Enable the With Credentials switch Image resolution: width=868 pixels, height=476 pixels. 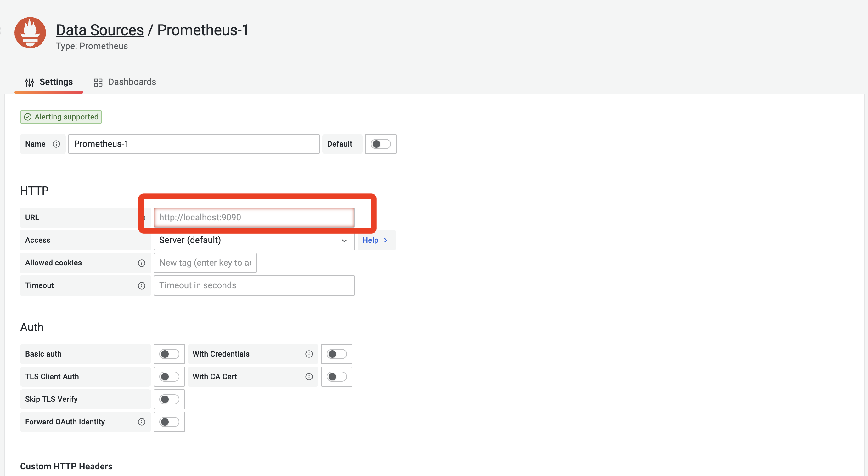click(x=337, y=354)
